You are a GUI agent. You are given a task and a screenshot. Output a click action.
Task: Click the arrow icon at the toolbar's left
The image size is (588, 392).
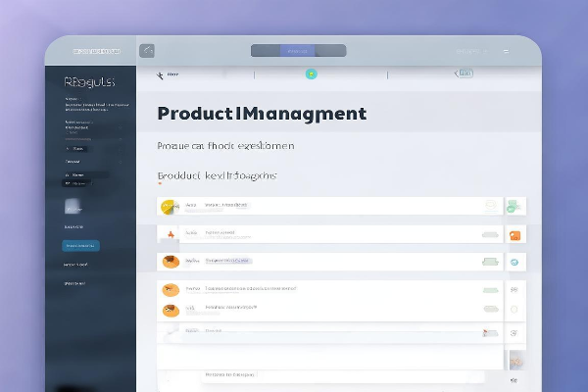pos(160,73)
